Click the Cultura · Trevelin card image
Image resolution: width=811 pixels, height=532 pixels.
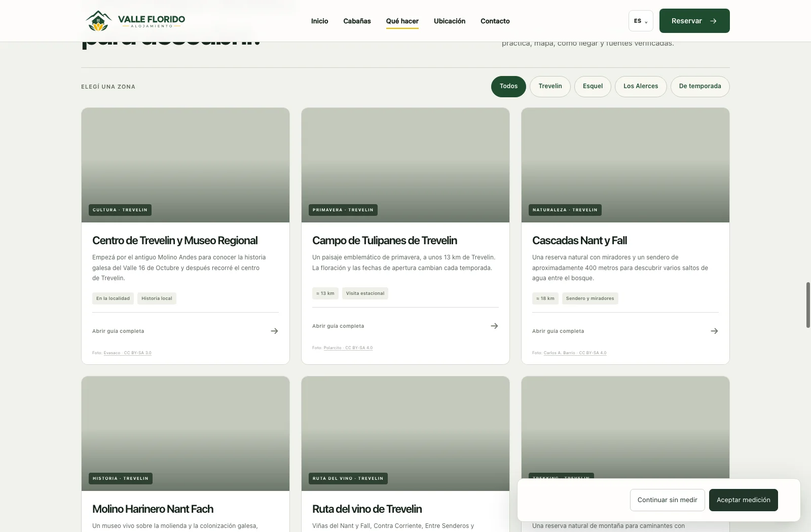coord(186,165)
